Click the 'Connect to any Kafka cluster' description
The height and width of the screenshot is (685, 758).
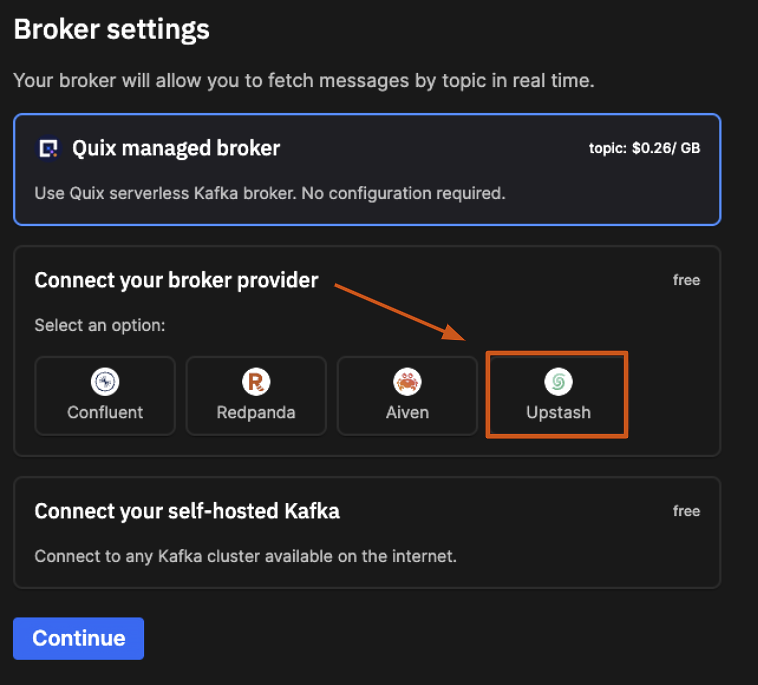point(245,556)
